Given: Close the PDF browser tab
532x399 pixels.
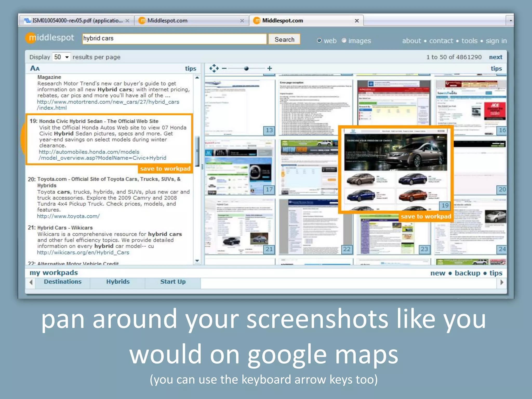Looking at the screenshot, I should [x=127, y=21].
